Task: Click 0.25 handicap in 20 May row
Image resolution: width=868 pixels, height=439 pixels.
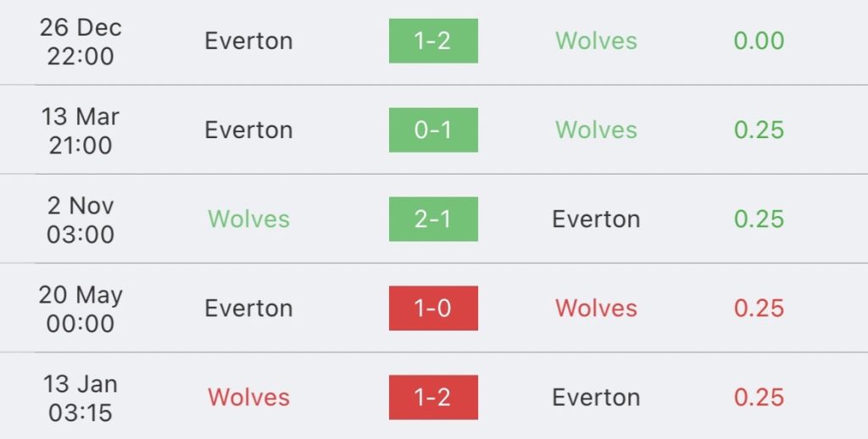Action: click(759, 308)
